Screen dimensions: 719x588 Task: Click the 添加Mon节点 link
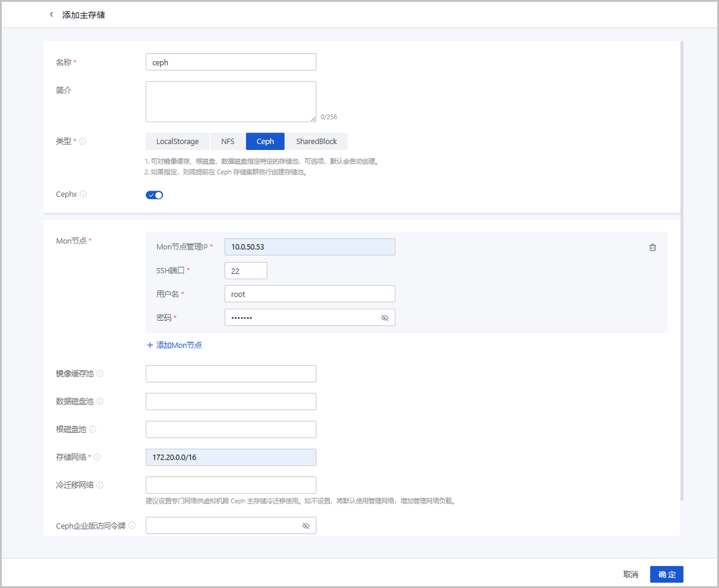tap(174, 345)
